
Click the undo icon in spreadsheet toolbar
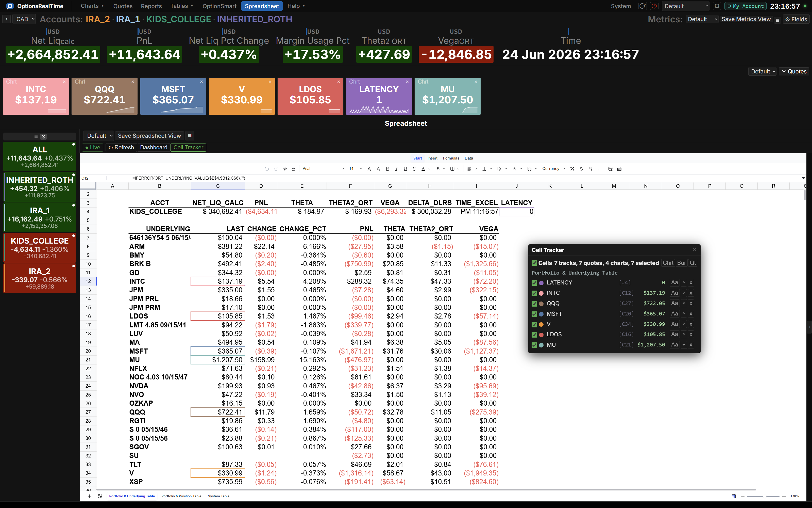pos(267,169)
